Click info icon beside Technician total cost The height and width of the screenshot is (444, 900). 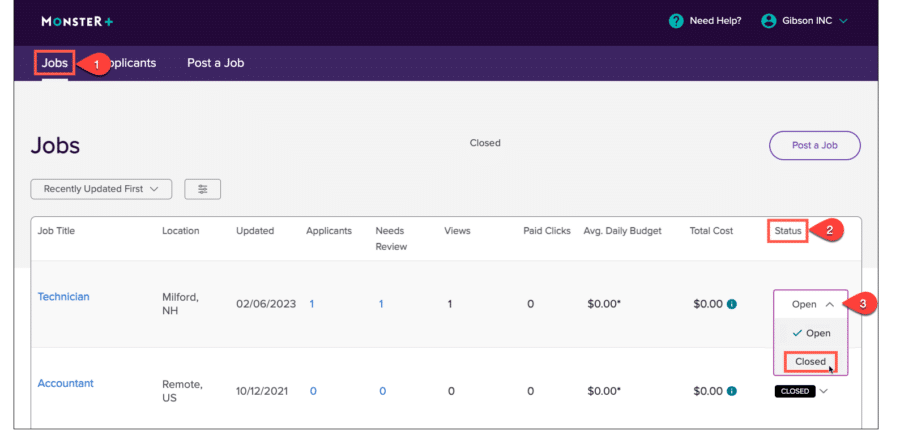click(x=732, y=304)
